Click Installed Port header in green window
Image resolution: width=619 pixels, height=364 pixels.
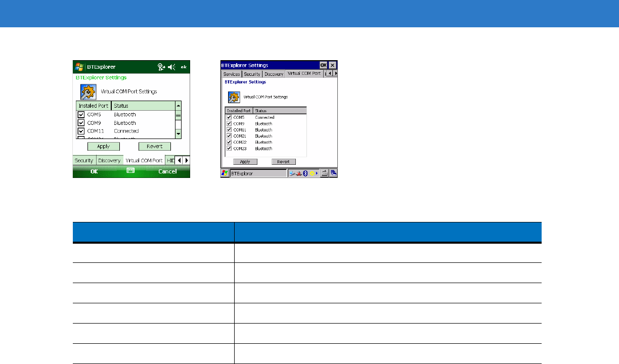point(94,106)
